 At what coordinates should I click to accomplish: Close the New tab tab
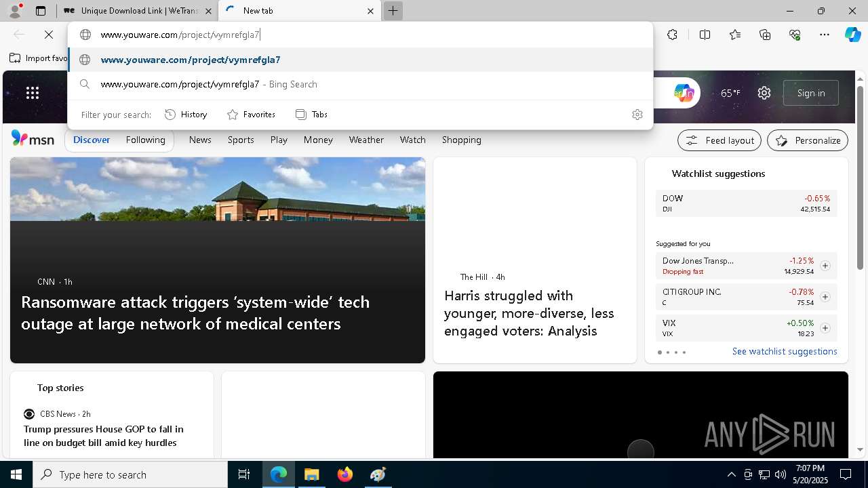pyautogui.click(x=370, y=11)
